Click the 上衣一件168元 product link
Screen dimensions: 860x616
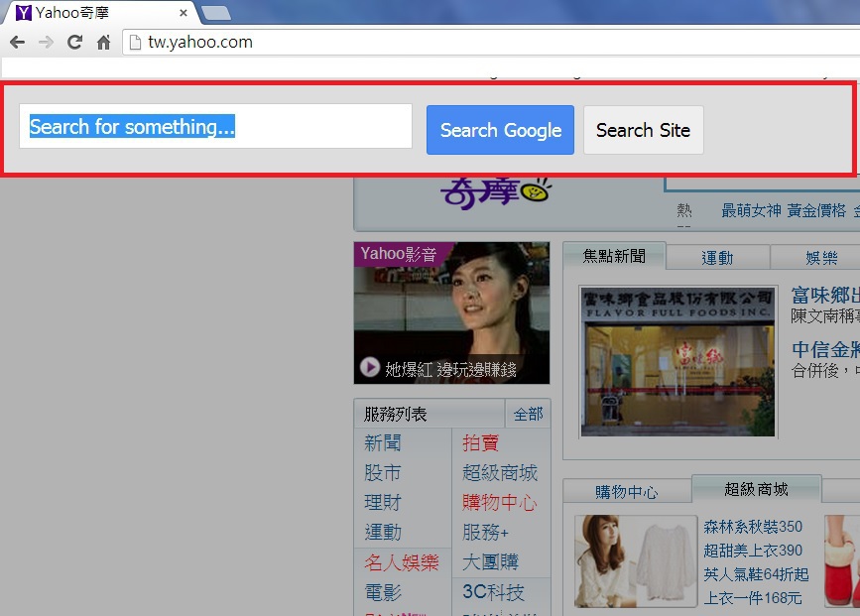point(753,598)
